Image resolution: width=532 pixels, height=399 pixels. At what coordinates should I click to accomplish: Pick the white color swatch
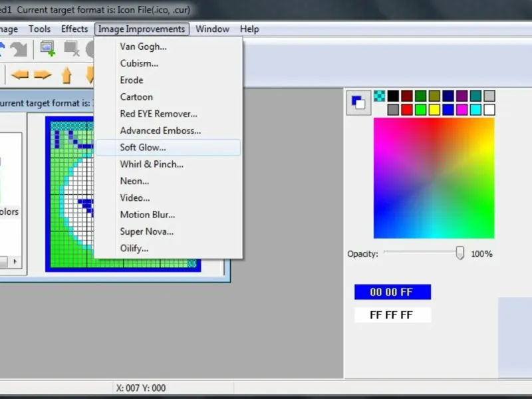click(x=489, y=110)
